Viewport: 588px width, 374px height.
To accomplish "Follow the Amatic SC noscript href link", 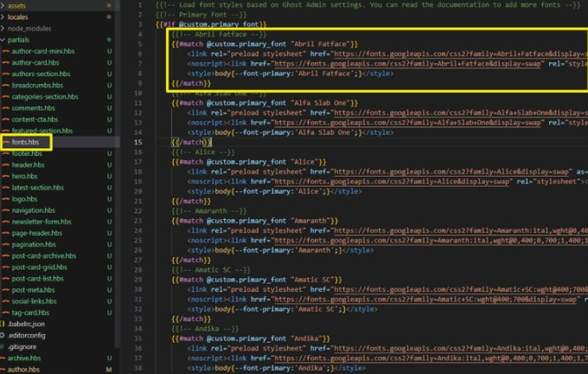I will point(425,300).
